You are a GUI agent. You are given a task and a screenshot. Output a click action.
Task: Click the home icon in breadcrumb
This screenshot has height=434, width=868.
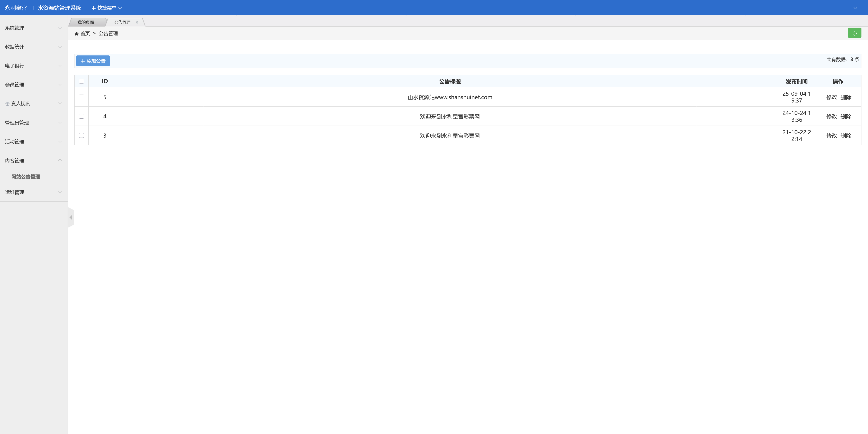[x=76, y=34]
